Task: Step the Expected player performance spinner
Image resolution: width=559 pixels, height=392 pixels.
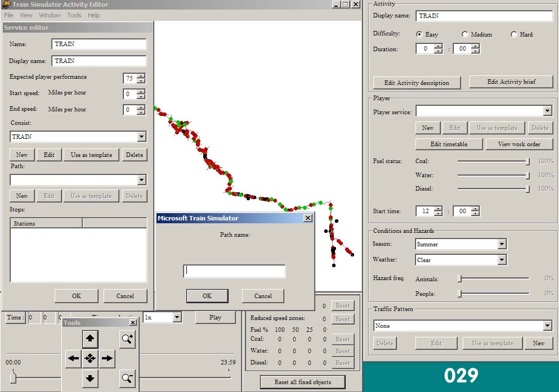Action: pyautogui.click(x=141, y=78)
